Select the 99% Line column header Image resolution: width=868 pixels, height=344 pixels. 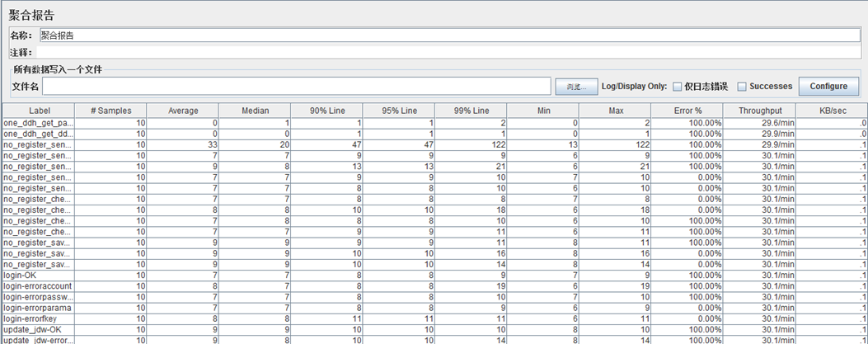click(471, 111)
